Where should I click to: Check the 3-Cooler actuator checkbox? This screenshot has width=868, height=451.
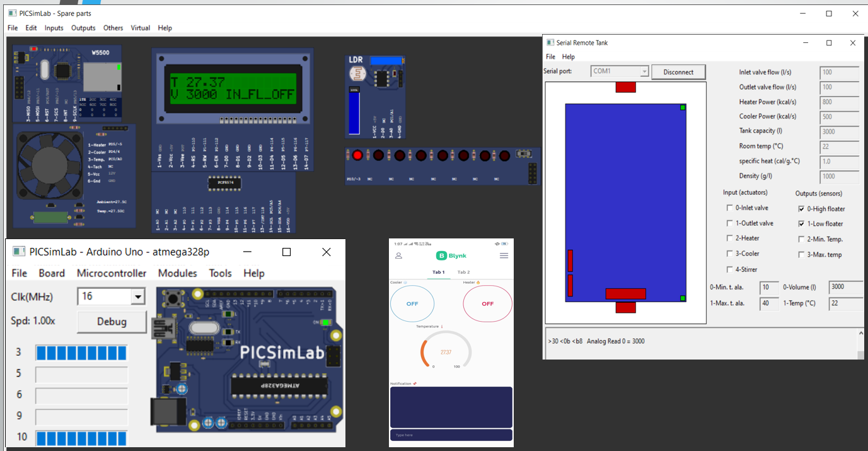[x=730, y=254]
